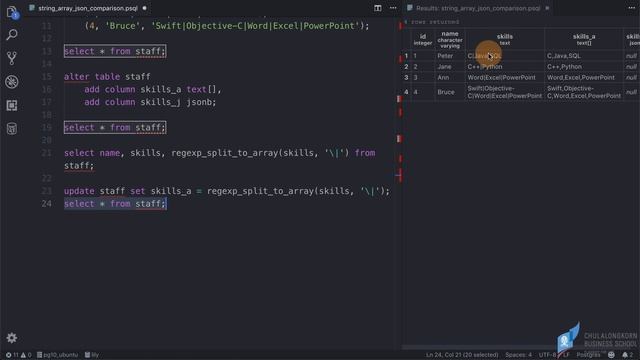
Task: Click the skills text column header
Action: tap(504, 40)
